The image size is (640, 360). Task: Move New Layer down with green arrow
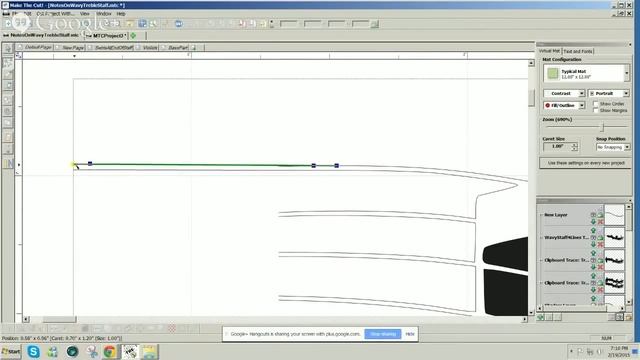[x=593, y=222]
